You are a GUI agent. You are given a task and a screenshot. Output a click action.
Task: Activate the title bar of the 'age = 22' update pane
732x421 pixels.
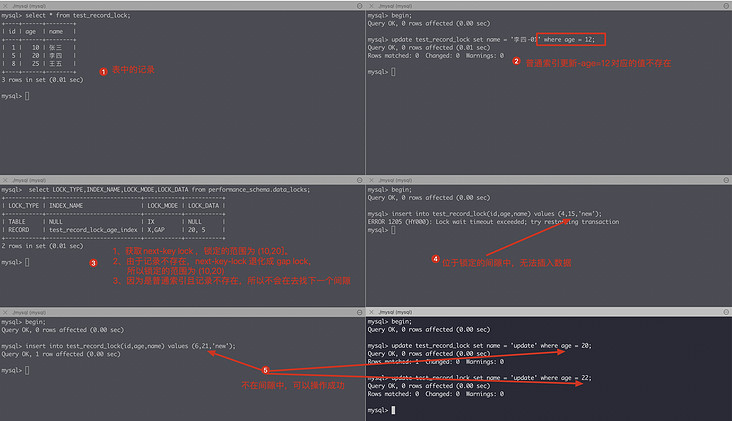[549, 312]
